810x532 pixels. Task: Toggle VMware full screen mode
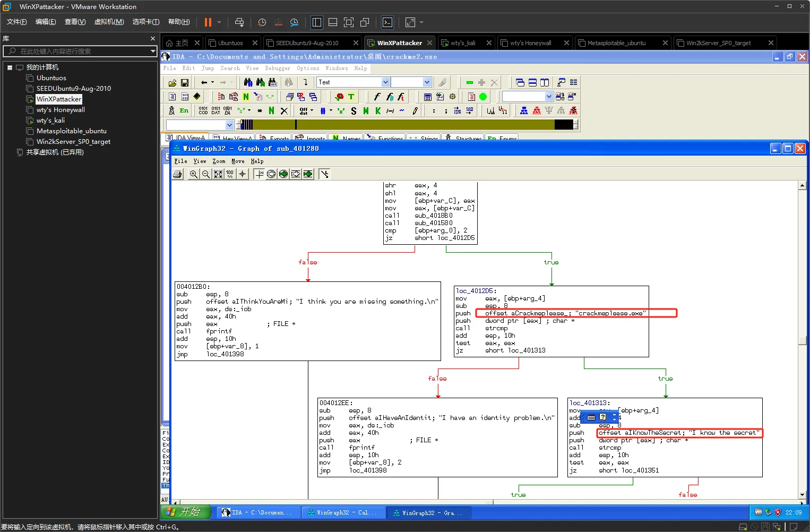(x=349, y=22)
